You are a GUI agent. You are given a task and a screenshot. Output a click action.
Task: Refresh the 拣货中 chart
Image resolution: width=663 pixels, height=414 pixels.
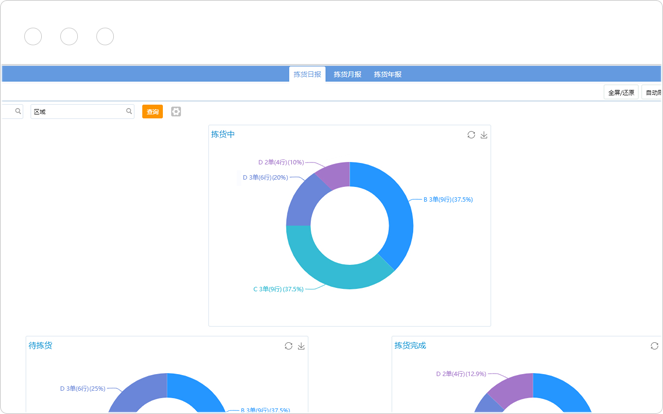(471, 135)
